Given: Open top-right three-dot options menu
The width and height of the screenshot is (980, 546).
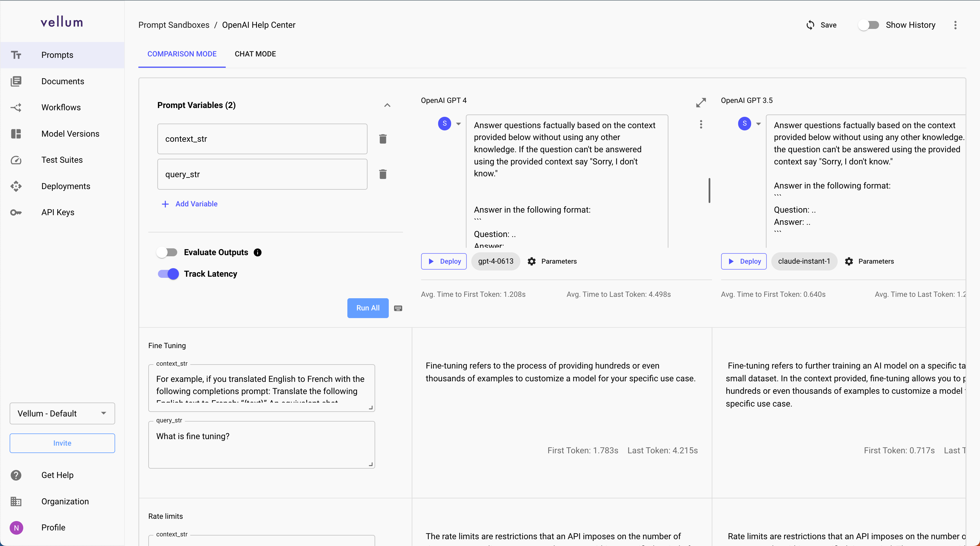Looking at the screenshot, I should click(955, 25).
